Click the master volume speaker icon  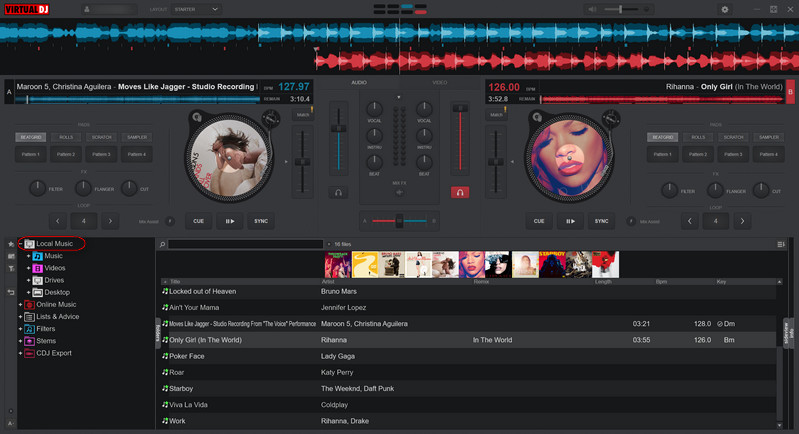pos(592,9)
